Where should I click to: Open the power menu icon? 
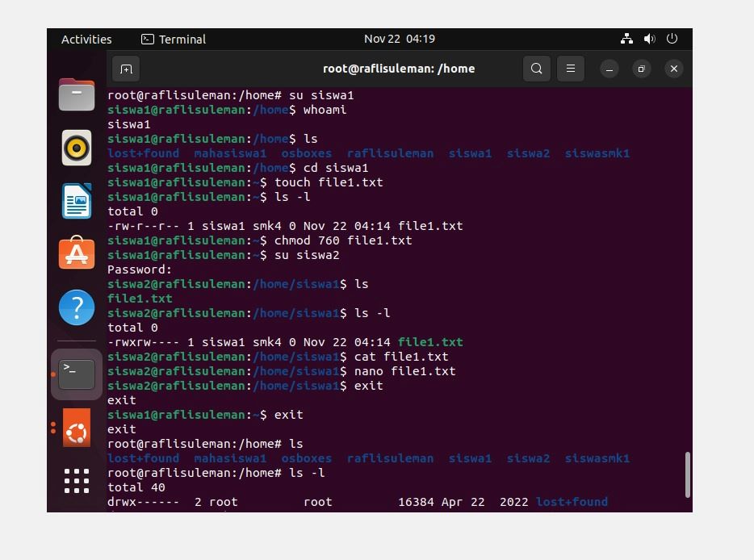[672, 39]
